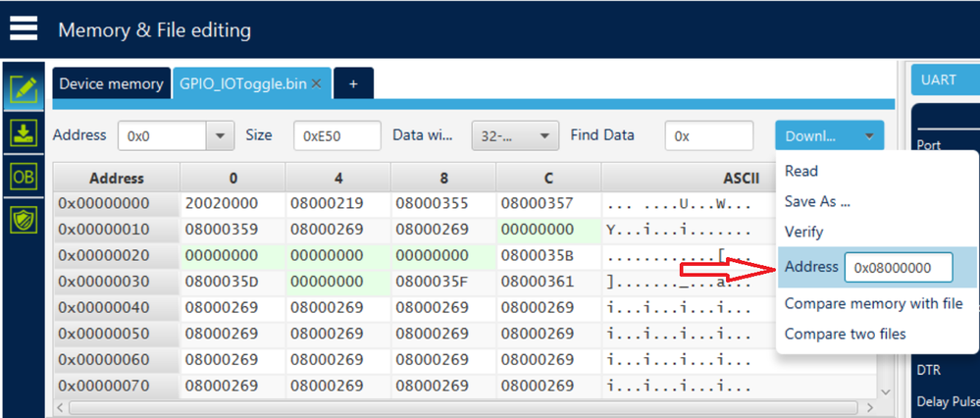Click the download Address field 0x08000000

899,268
